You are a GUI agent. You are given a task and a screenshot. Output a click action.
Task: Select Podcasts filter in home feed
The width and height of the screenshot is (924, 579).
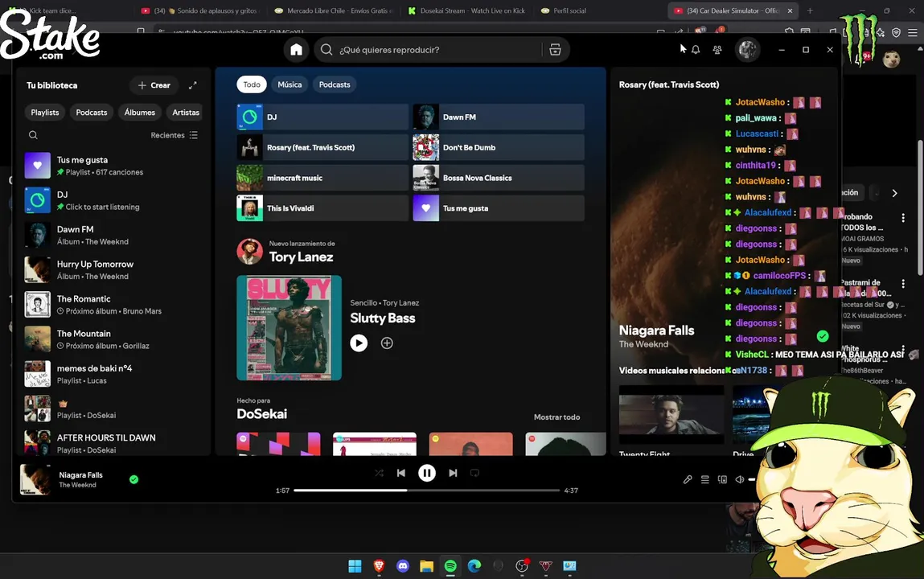click(334, 84)
